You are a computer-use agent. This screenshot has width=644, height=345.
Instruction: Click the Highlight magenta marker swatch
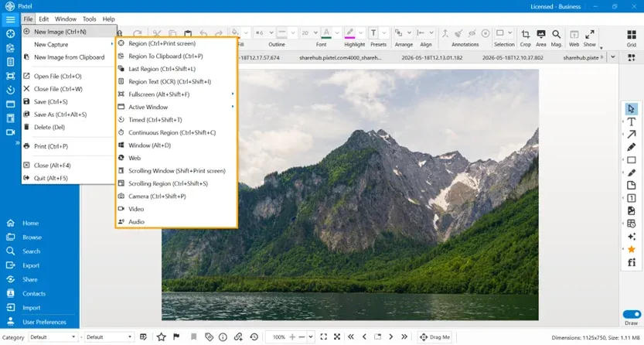(349, 32)
